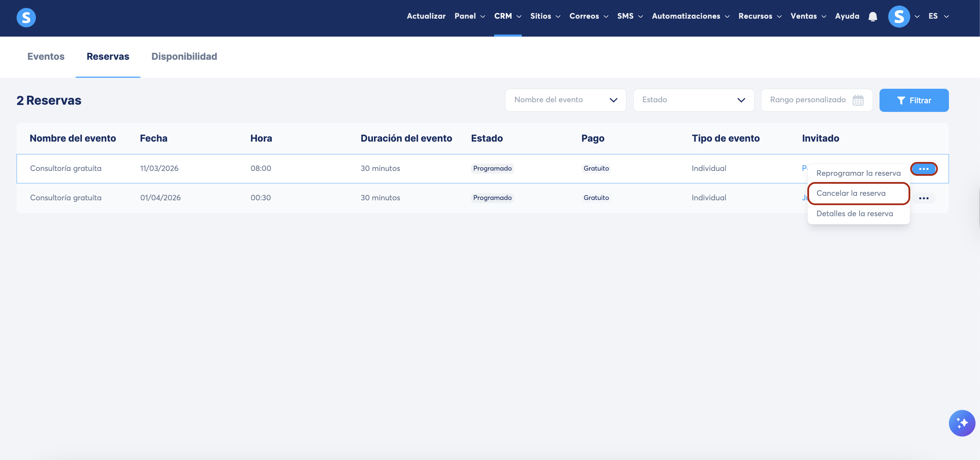This screenshot has width=980, height=460.
Task: Open three-dot menu for 01/04/2026 booking
Action: 923,198
